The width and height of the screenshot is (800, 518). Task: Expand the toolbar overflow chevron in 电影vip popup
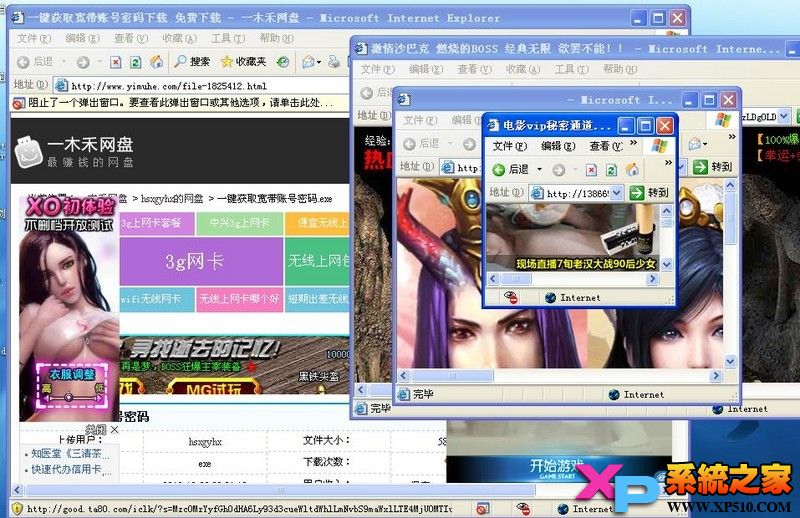click(668, 163)
